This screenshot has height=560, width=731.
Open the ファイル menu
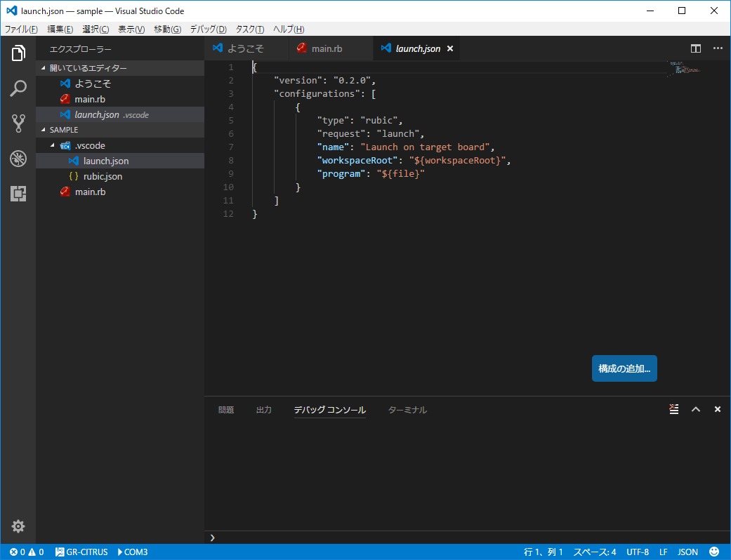pos(21,29)
